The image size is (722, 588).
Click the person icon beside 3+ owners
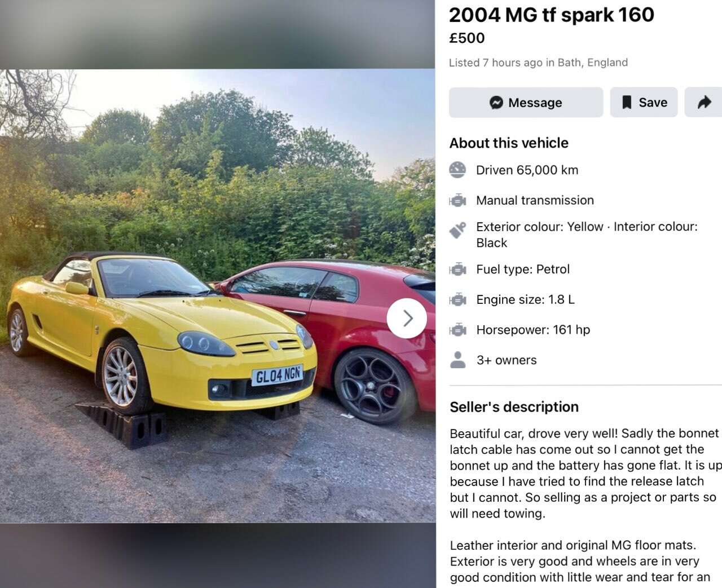pyautogui.click(x=458, y=360)
